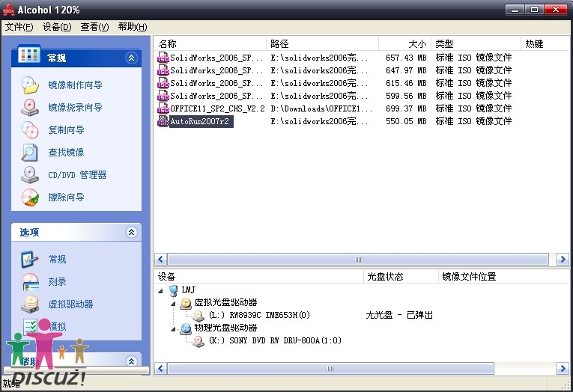This screenshot has height=392, width=573.
Task: Click the CD/DVD 管理器 drive icon
Action: click(30, 175)
